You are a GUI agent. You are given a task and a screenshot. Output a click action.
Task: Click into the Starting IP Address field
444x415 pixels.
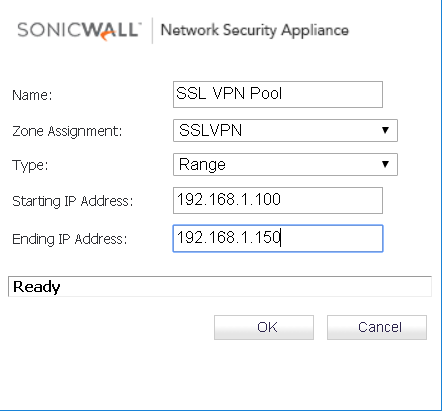278,200
